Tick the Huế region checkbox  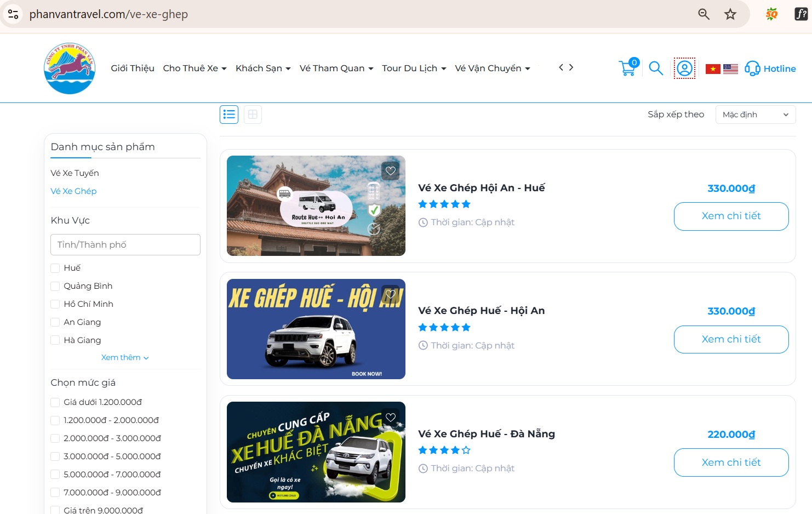coord(55,268)
